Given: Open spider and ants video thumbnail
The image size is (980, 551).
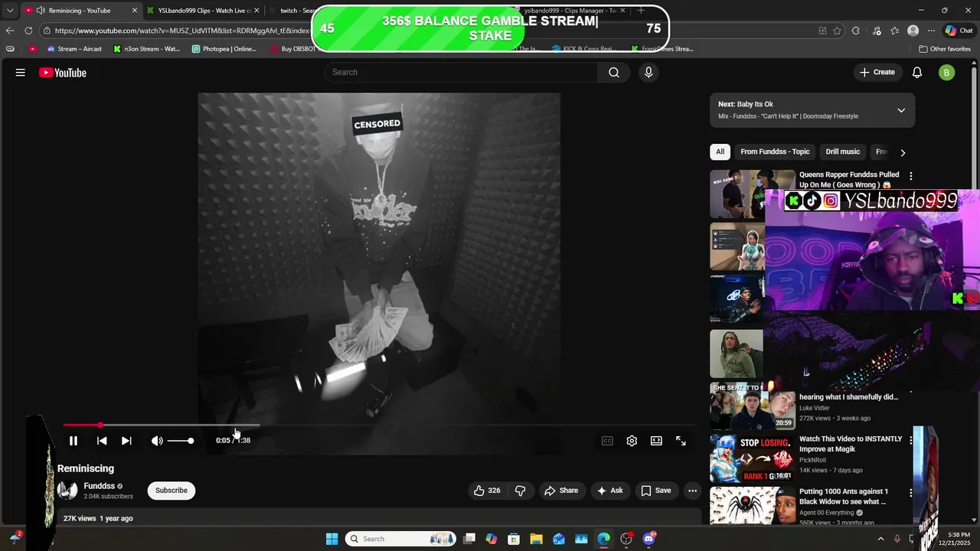Looking at the screenshot, I should coord(752,506).
